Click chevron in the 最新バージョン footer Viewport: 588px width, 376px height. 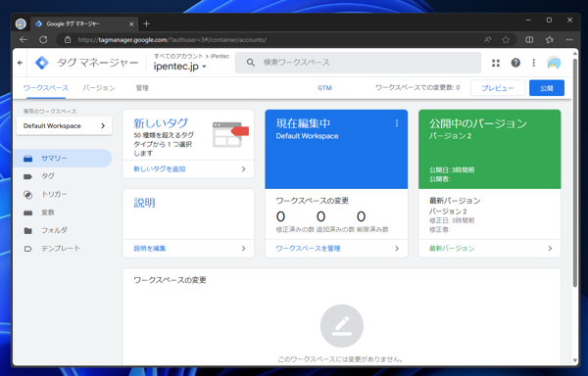coord(550,249)
